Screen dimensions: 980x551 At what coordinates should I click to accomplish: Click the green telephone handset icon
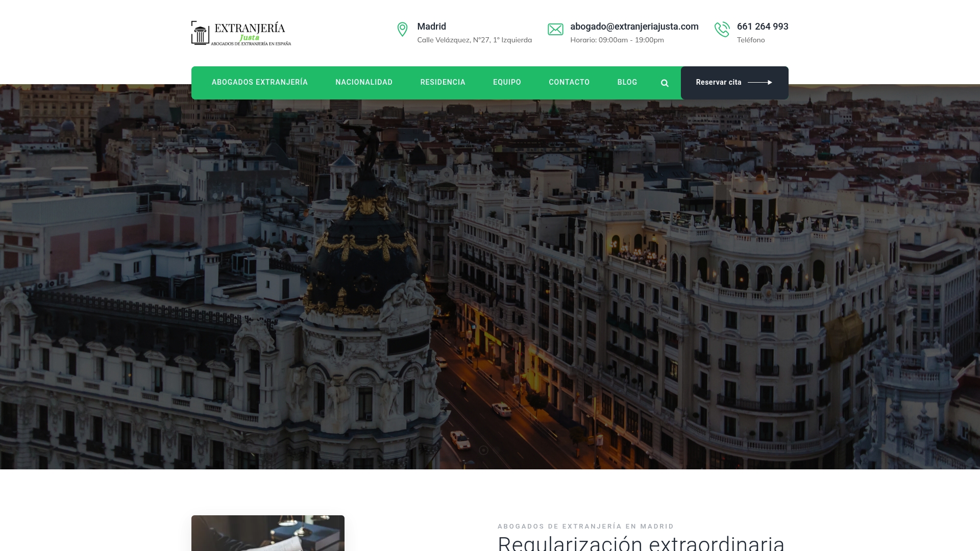pyautogui.click(x=722, y=30)
